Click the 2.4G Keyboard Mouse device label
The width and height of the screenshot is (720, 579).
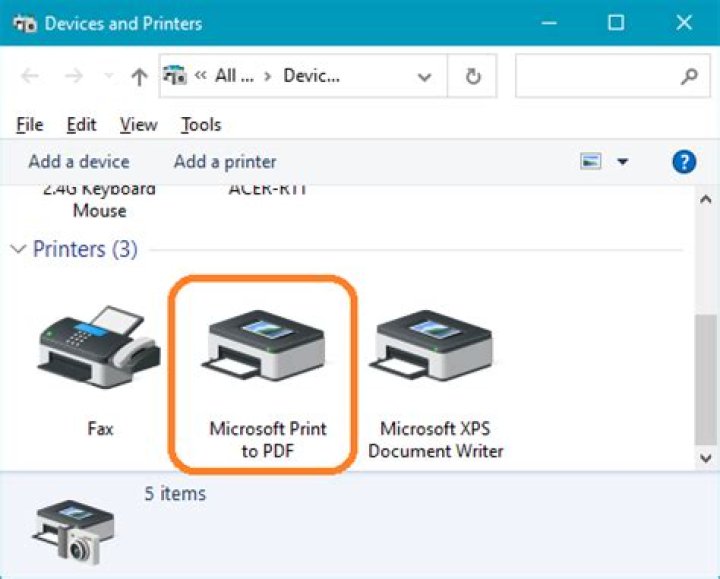[99, 201]
